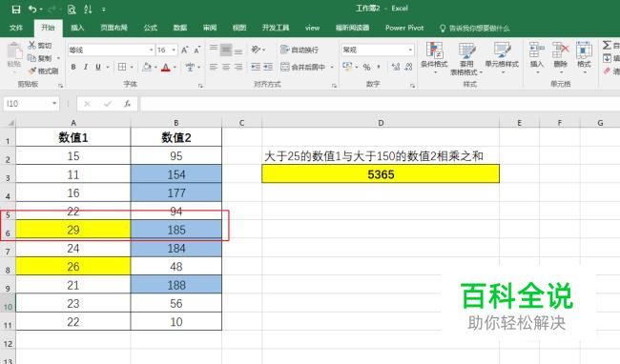Viewport: 620px width, 364px height.
Task: Click the Tell Me search box
Action: coord(474,28)
